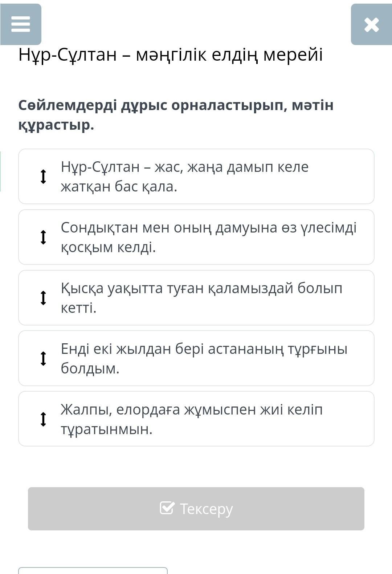
Task: Click the partially visible box at bottom
Action: click(x=93, y=571)
